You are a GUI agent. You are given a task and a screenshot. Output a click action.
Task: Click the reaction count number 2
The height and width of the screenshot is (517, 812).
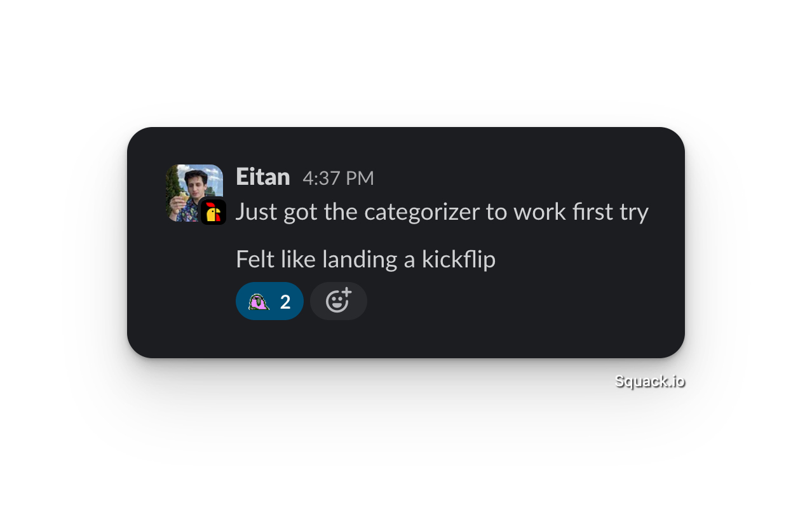click(285, 302)
